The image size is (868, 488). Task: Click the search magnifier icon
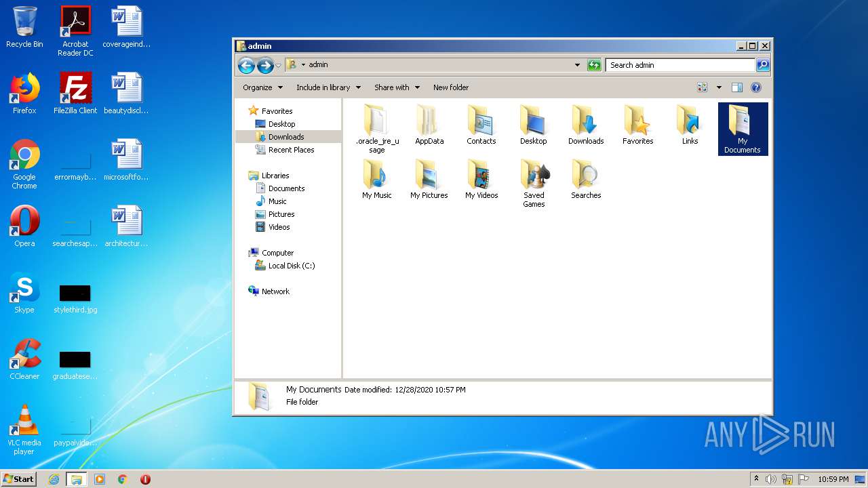[x=763, y=65]
